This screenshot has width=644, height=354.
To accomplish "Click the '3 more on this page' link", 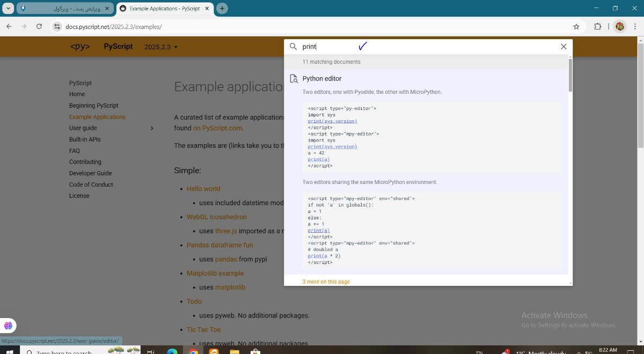I will (x=326, y=282).
